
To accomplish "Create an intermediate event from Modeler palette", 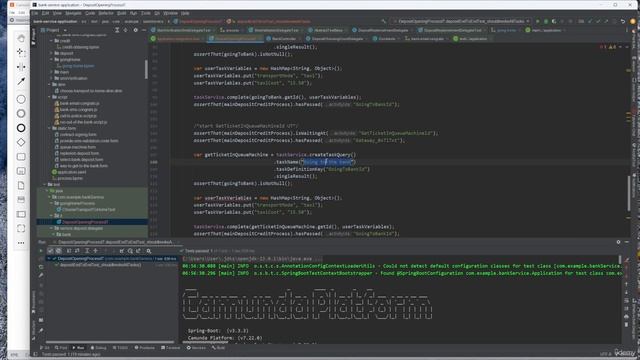I will [x=21, y=113].
